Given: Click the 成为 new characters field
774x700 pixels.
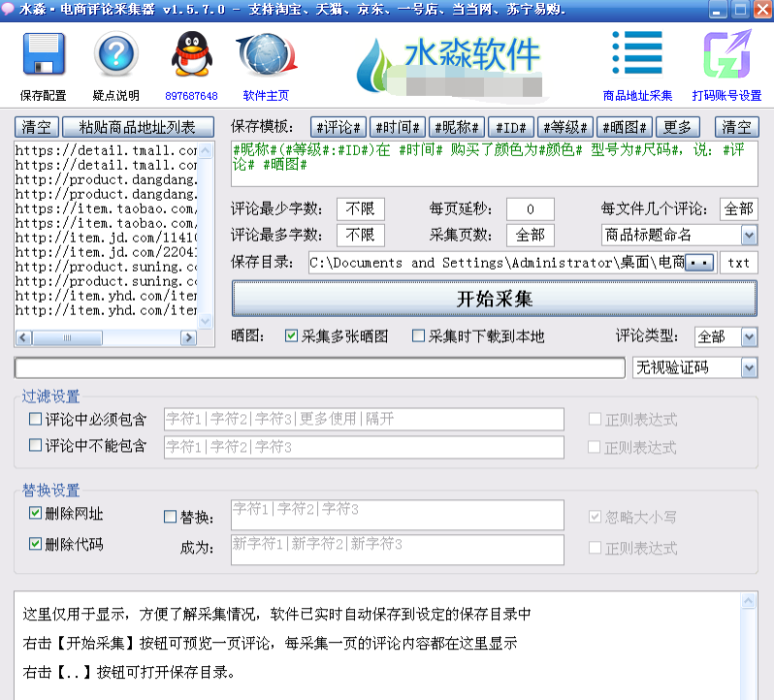Looking at the screenshot, I should 398,550.
